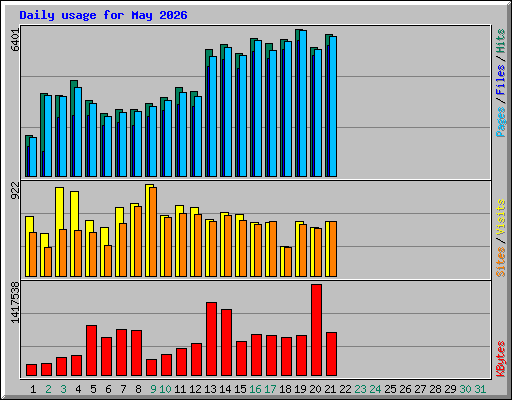Click the cyan pages bar for day 19
512x400 pixels.
point(303,104)
